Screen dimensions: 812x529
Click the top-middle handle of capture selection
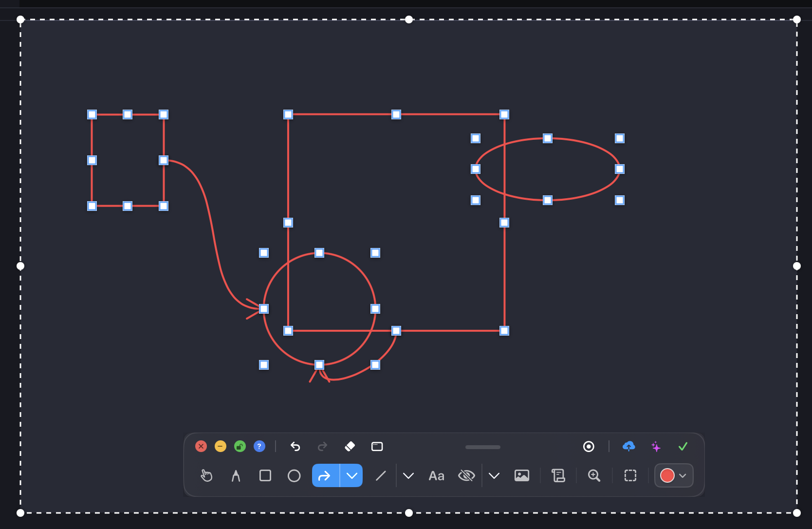[x=409, y=19]
